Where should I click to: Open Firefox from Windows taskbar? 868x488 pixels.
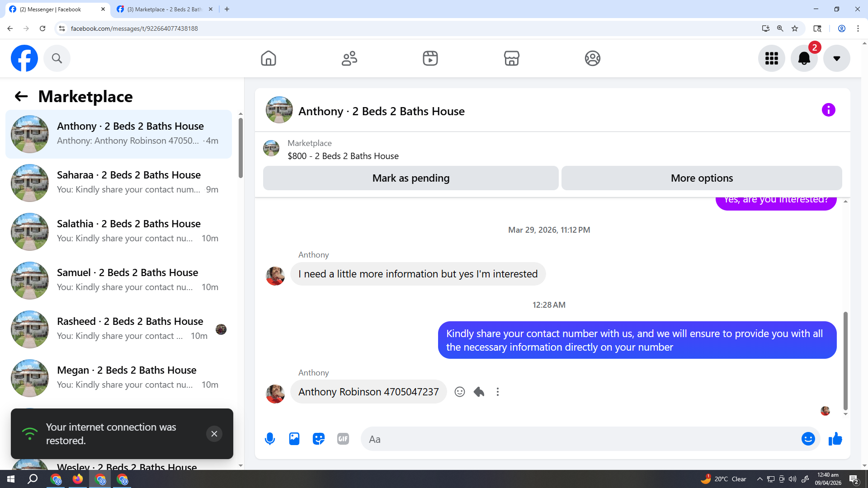[x=78, y=479]
